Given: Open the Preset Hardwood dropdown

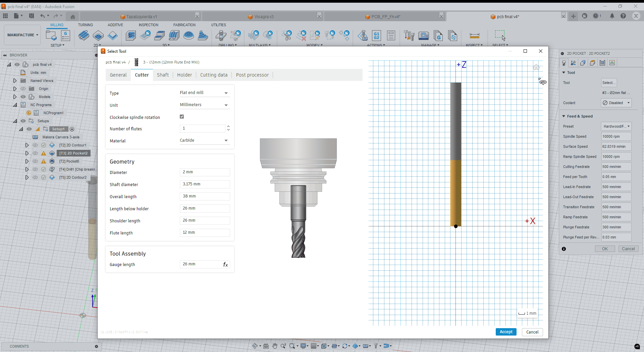Looking at the screenshot, I should [x=616, y=126].
